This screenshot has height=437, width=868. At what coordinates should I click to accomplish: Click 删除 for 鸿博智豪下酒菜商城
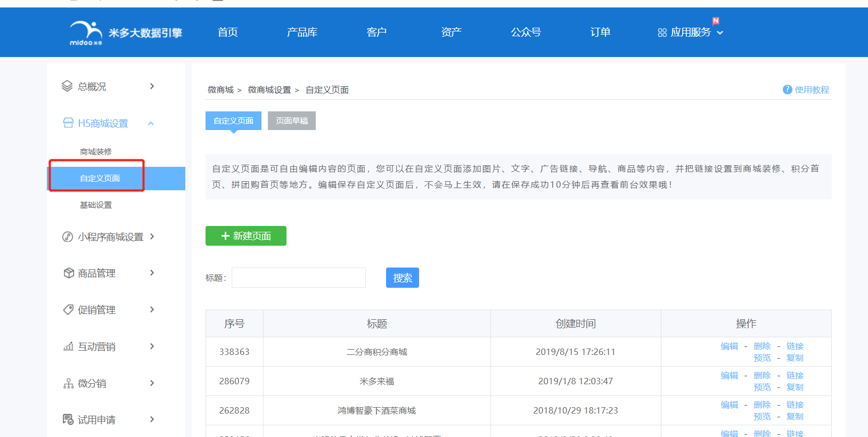(x=762, y=405)
